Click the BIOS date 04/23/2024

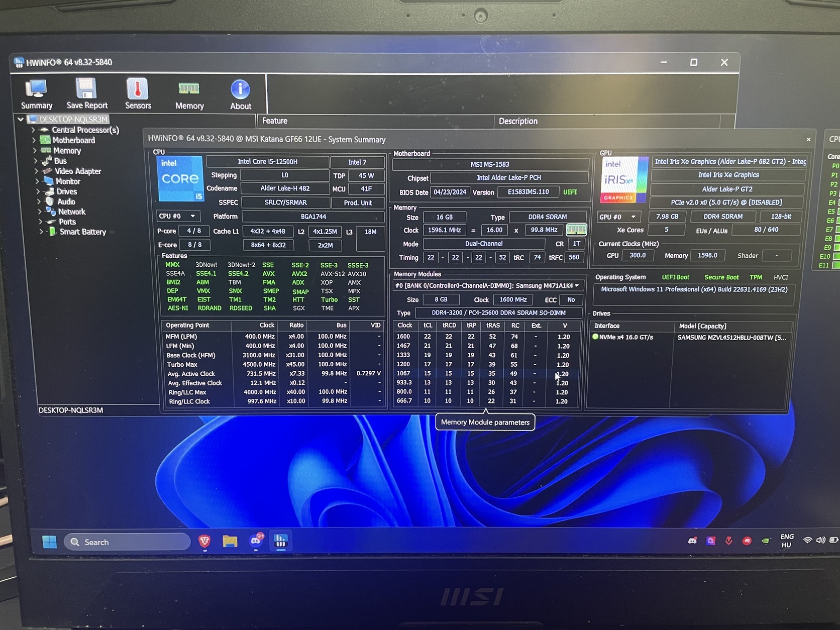point(450,192)
